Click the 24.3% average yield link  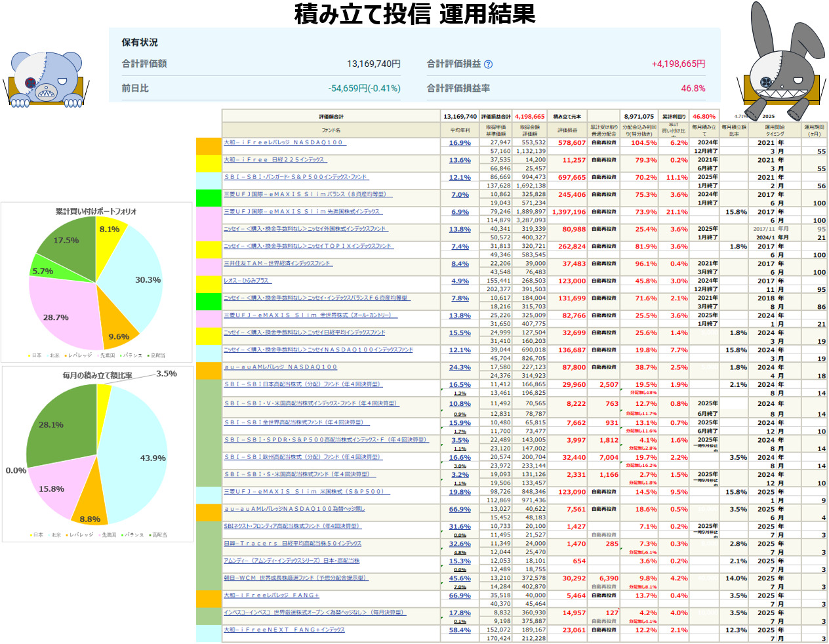(x=460, y=368)
